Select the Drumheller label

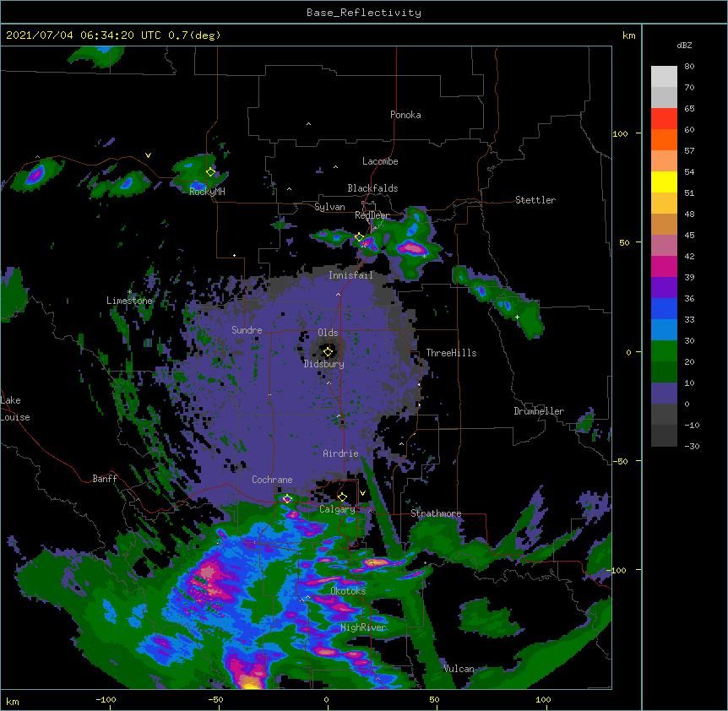click(539, 411)
